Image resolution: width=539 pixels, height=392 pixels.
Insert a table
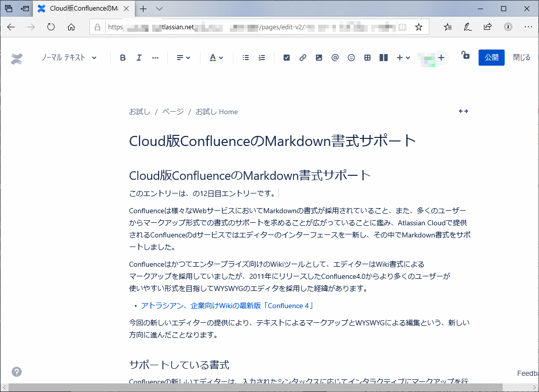pos(367,58)
